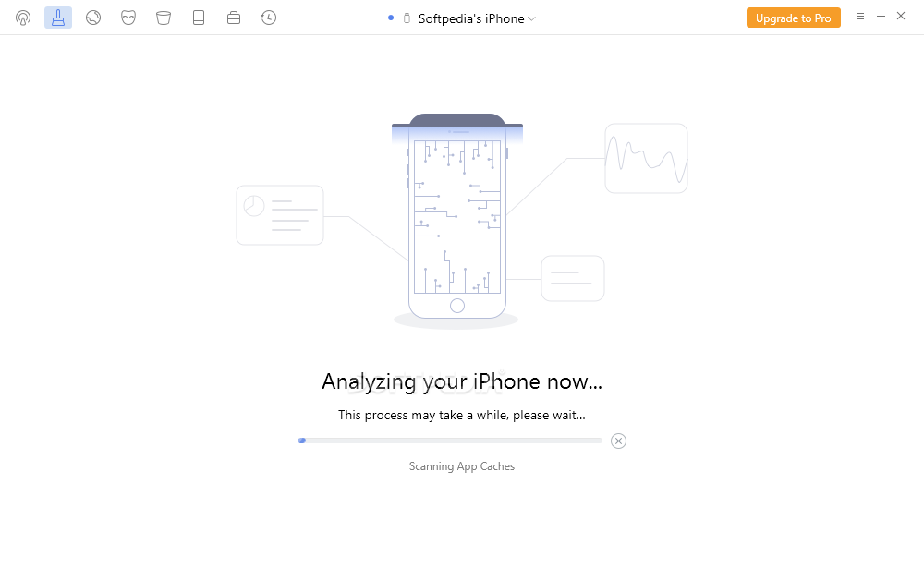The width and height of the screenshot is (924, 568).
Task: Open the Toolbox briefcase icon
Action: pyautogui.click(x=234, y=18)
